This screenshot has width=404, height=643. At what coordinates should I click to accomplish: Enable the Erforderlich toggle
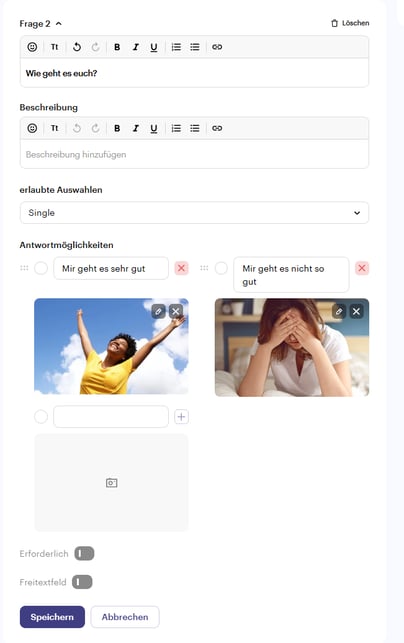tap(84, 554)
